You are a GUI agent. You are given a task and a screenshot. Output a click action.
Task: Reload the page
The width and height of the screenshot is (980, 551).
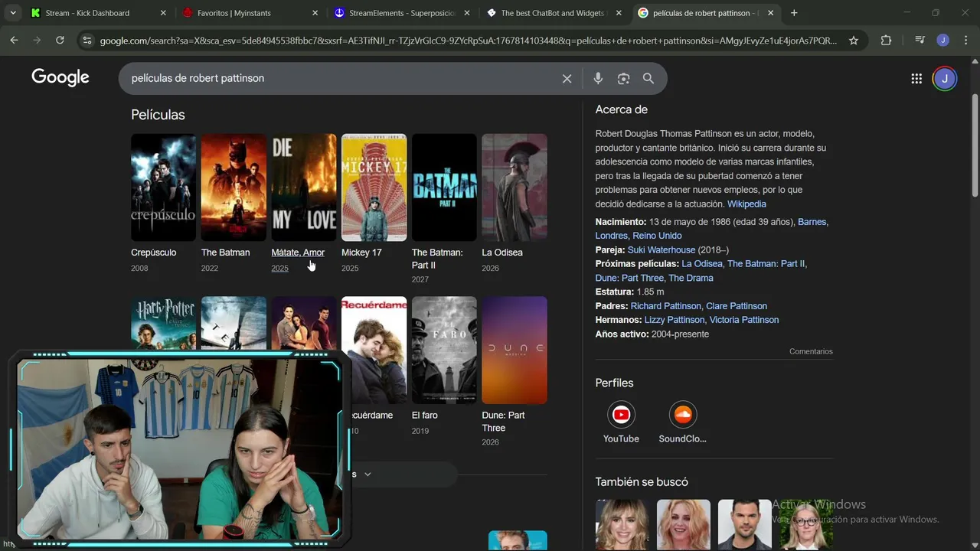coord(60,41)
